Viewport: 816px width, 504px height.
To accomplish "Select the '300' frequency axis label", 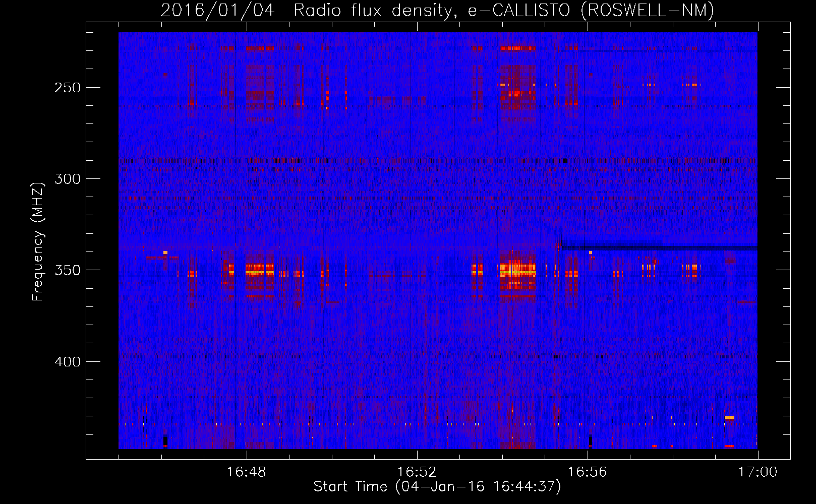I will [x=68, y=179].
